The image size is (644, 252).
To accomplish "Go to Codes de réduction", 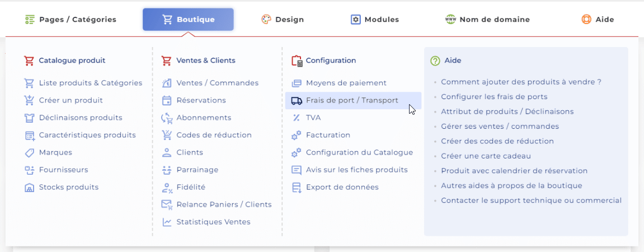I will [214, 135].
